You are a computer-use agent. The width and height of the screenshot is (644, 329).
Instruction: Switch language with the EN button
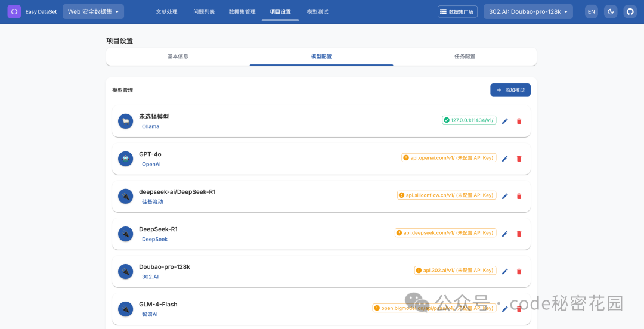592,11
